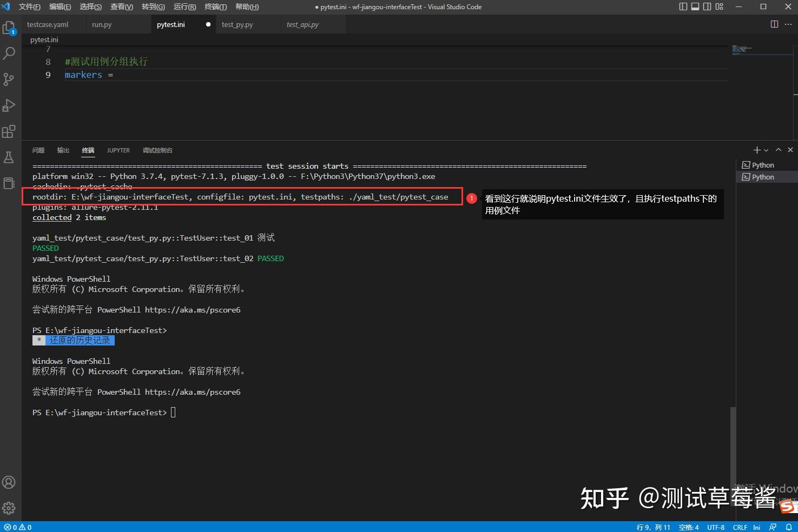The image size is (798, 532).
Task: Open the errors and warnings status indicator
Action: pos(18,527)
